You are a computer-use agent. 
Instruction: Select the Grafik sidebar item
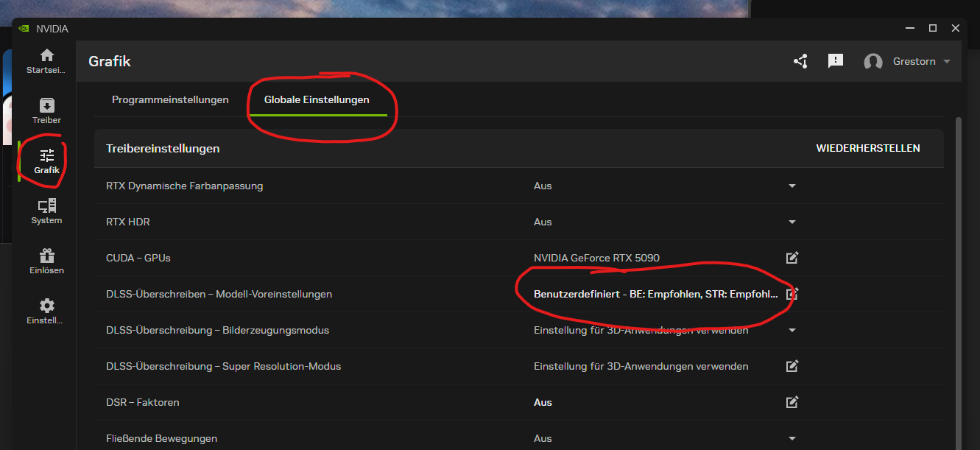point(46,161)
